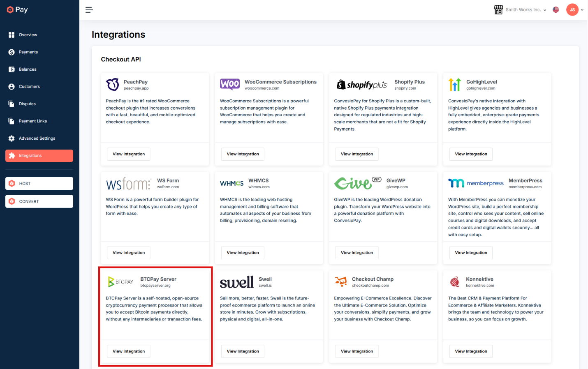Switch to the CONVERT product button
The image size is (588, 369).
click(x=39, y=201)
